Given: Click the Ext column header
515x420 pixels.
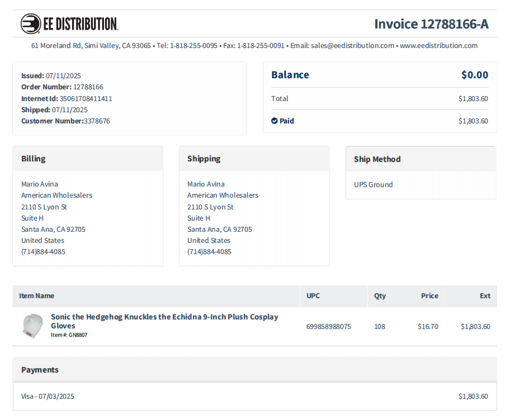Looking at the screenshot, I should 485,296.
